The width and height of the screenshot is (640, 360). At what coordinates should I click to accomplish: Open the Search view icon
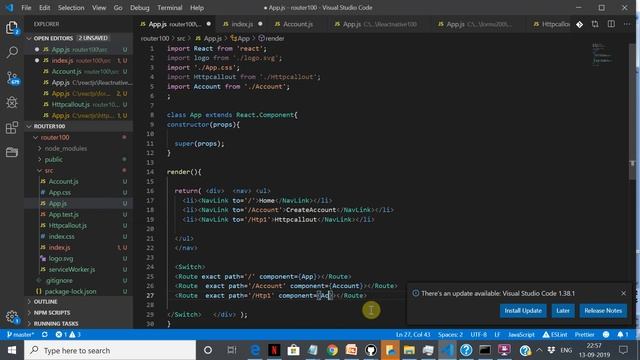pyautogui.click(x=12, y=52)
